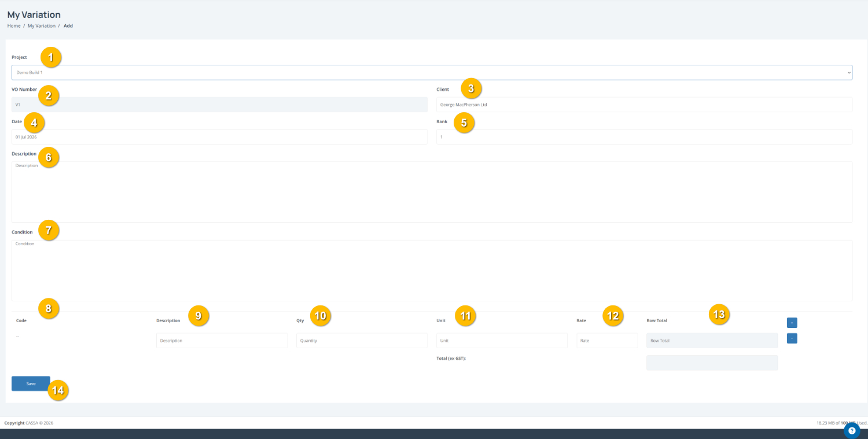Click the 'Total (ex GST):' label
This screenshot has width=868, height=439.
[x=451, y=359]
